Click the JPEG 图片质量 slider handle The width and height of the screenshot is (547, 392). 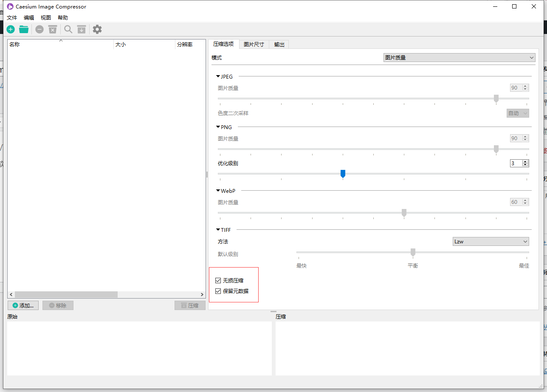pos(496,99)
